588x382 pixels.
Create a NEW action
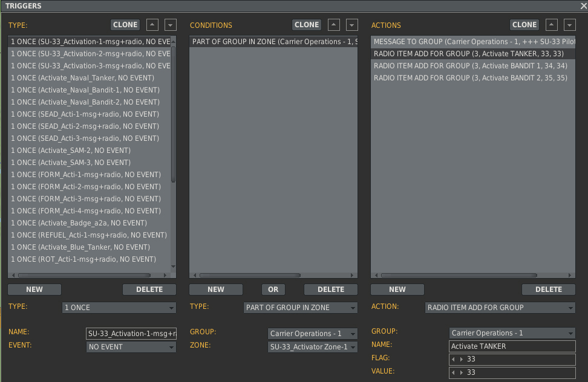[397, 290]
